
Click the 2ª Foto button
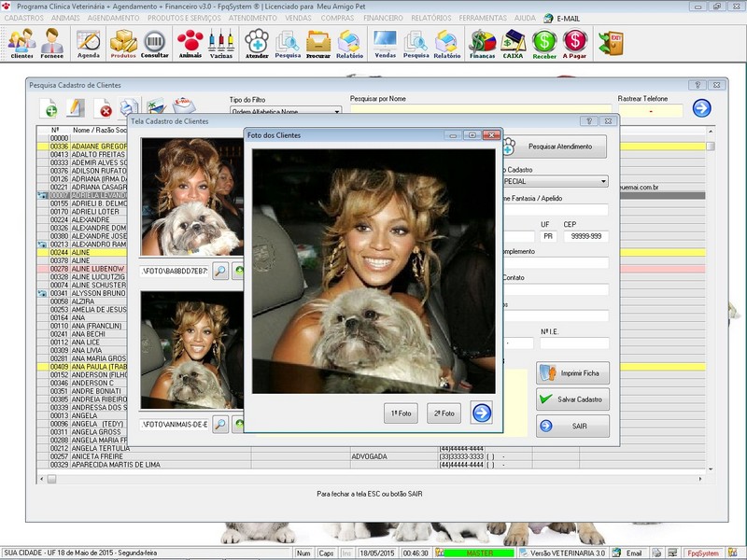coord(444,413)
